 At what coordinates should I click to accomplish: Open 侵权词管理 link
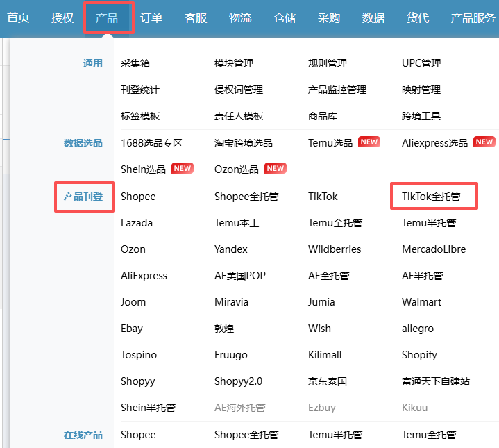click(239, 90)
